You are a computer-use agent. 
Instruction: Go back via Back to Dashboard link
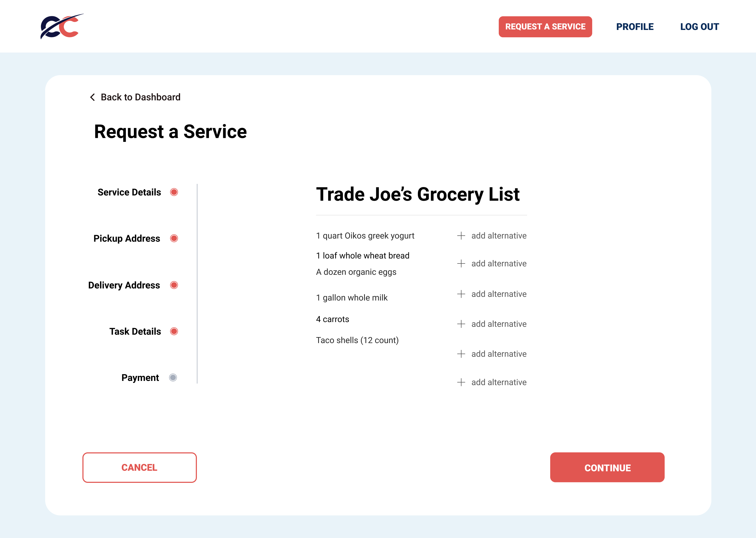pyautogui.click(x=140, y=97)
